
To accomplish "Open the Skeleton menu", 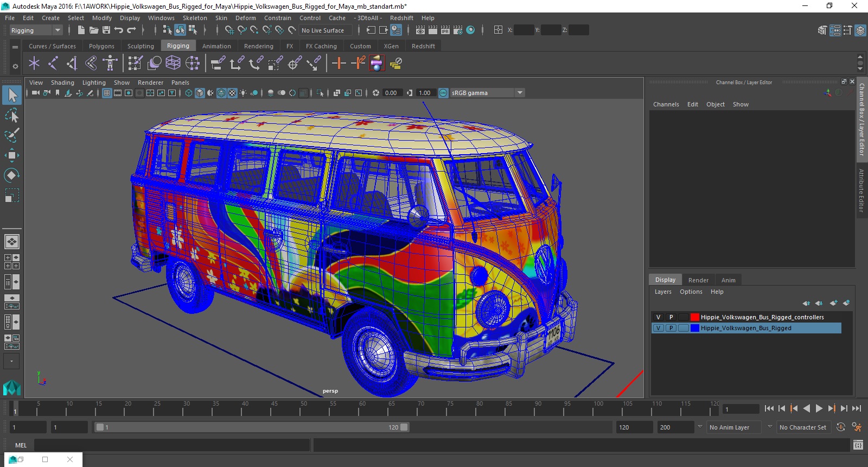I will [195, 18].
